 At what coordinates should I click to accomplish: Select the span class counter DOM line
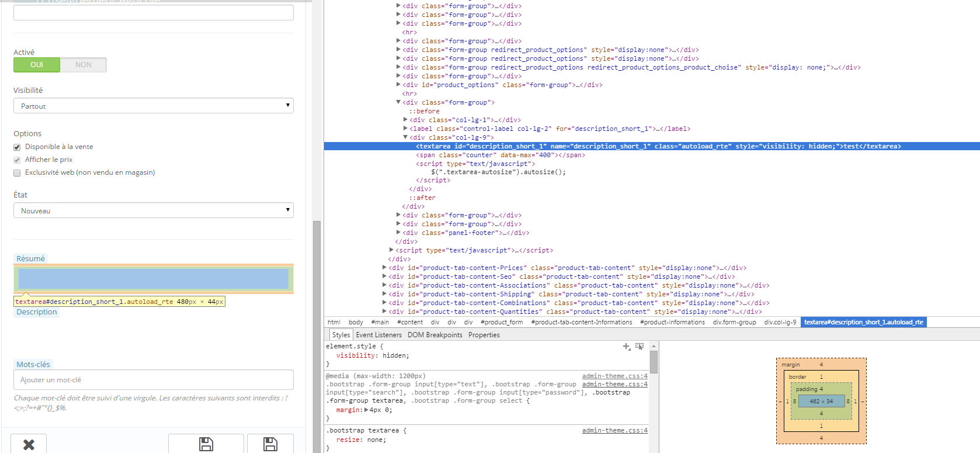click(501, 155)
